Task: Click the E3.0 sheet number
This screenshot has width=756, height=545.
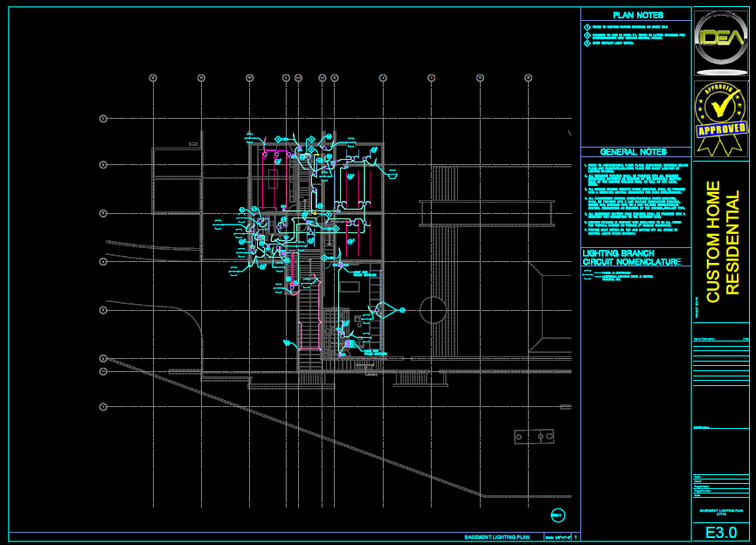Action: click(721, 532)
